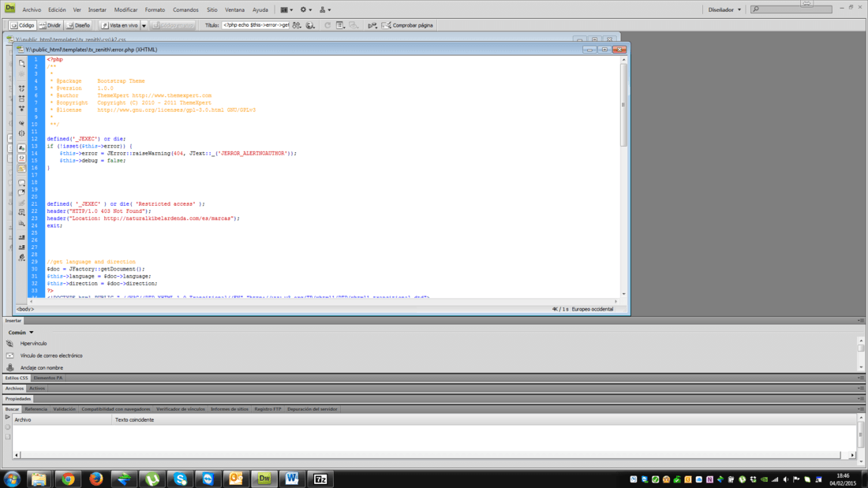
Task: Open the Archivo menu
Action: pos(32,9)
